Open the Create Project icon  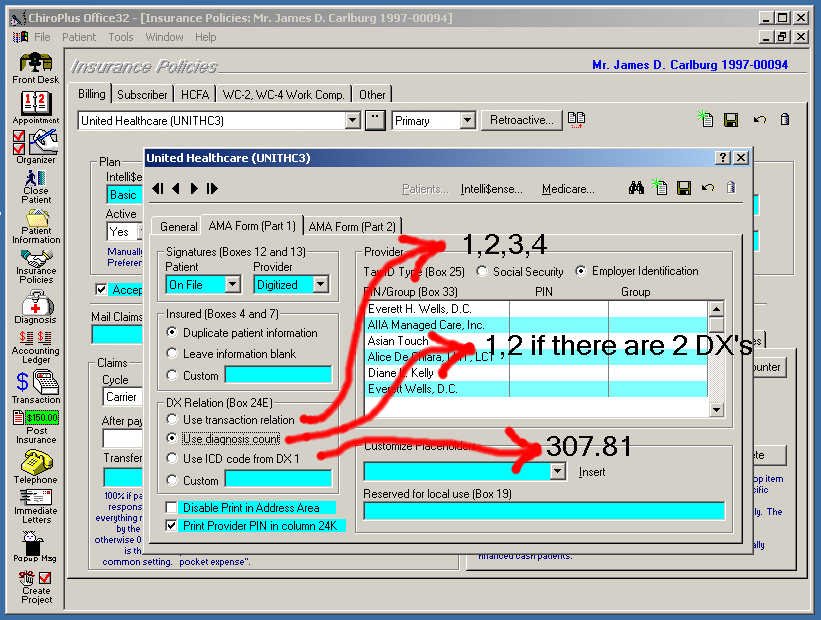click(x=36, y=586)
